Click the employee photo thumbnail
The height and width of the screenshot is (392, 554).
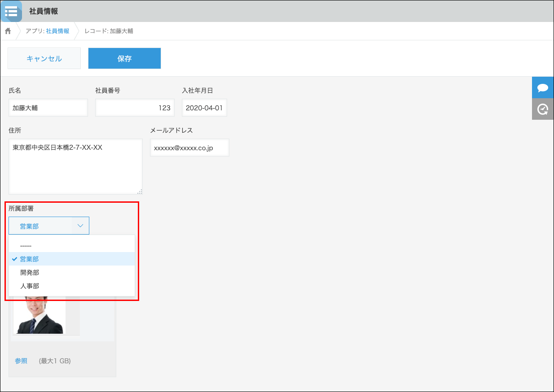[x=40, y=315]
